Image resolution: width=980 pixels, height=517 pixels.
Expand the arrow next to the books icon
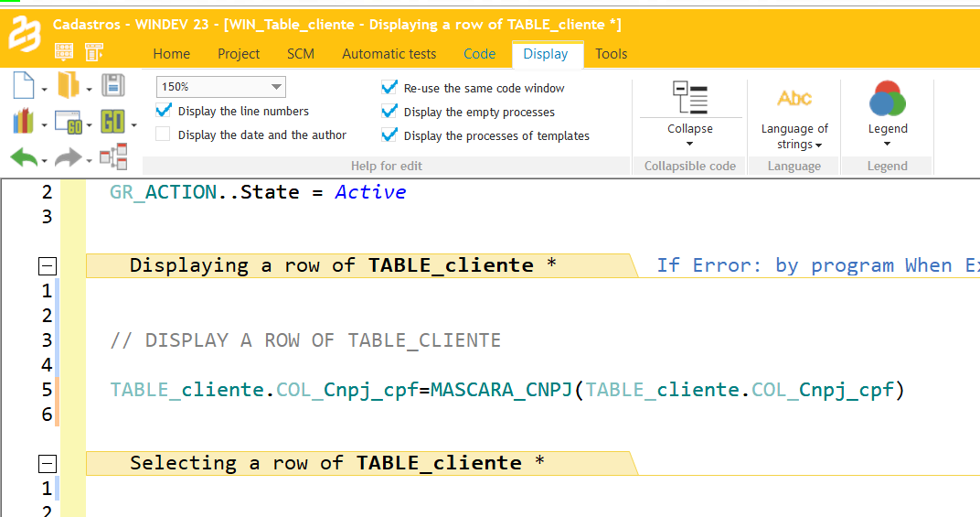(x=45, y=125)
